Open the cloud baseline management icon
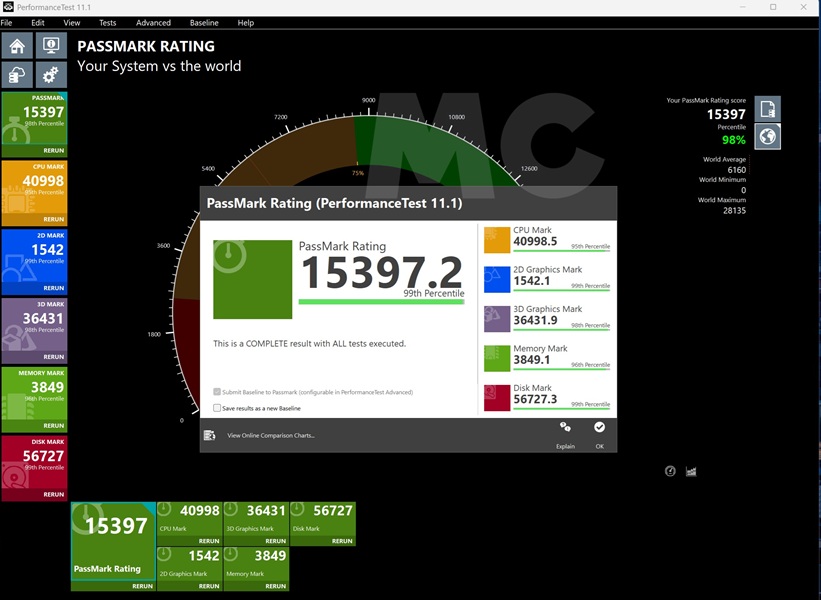This screenshot has width=821, height=600. tap(17, 75)
